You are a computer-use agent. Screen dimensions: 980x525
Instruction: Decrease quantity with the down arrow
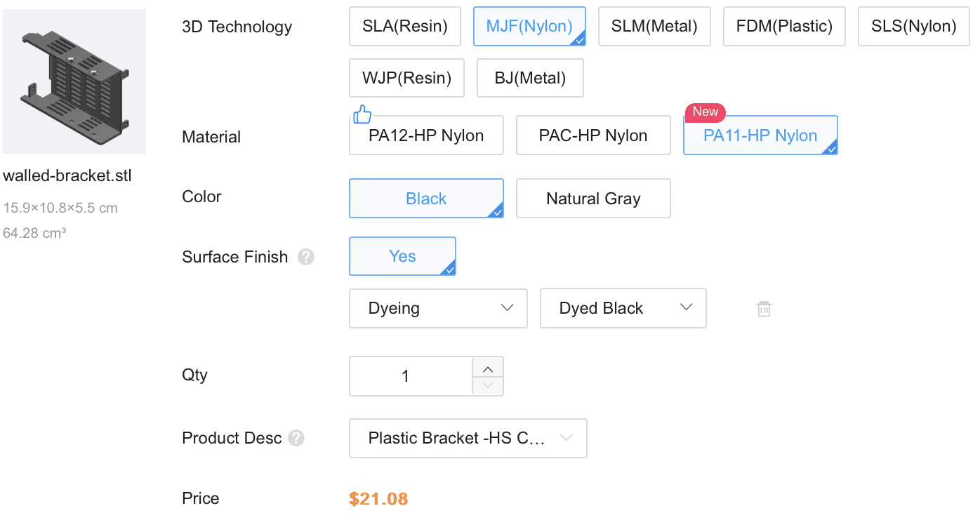488,385
